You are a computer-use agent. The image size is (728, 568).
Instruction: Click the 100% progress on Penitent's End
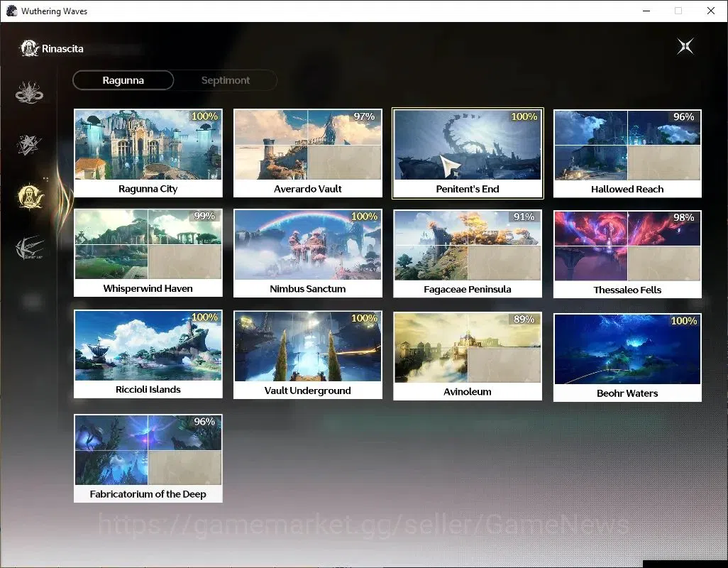(524, 116)
